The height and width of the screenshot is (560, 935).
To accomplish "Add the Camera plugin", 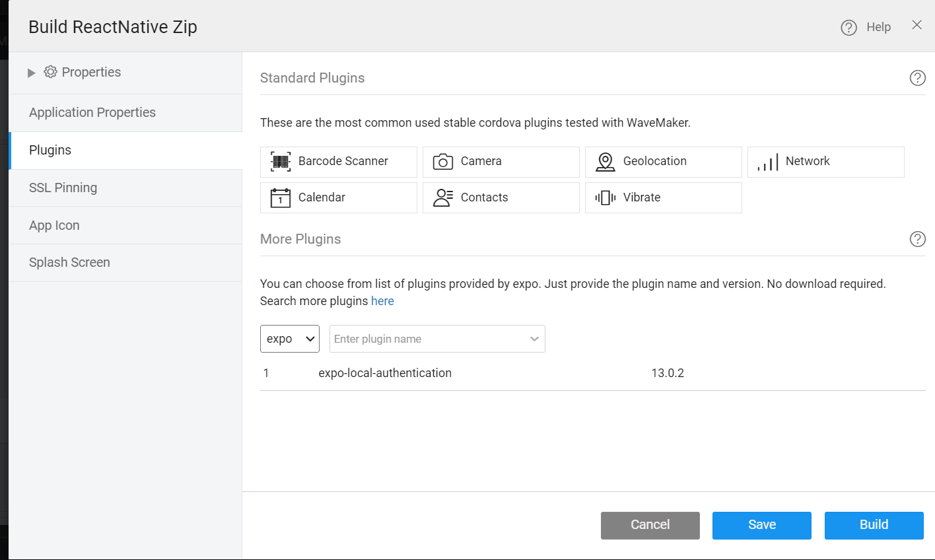I will [501, 161].
